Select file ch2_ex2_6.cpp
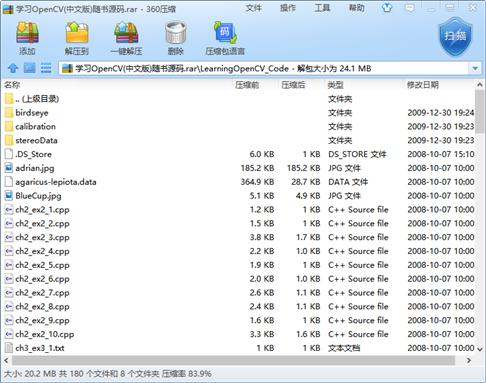 coord(42,279)
